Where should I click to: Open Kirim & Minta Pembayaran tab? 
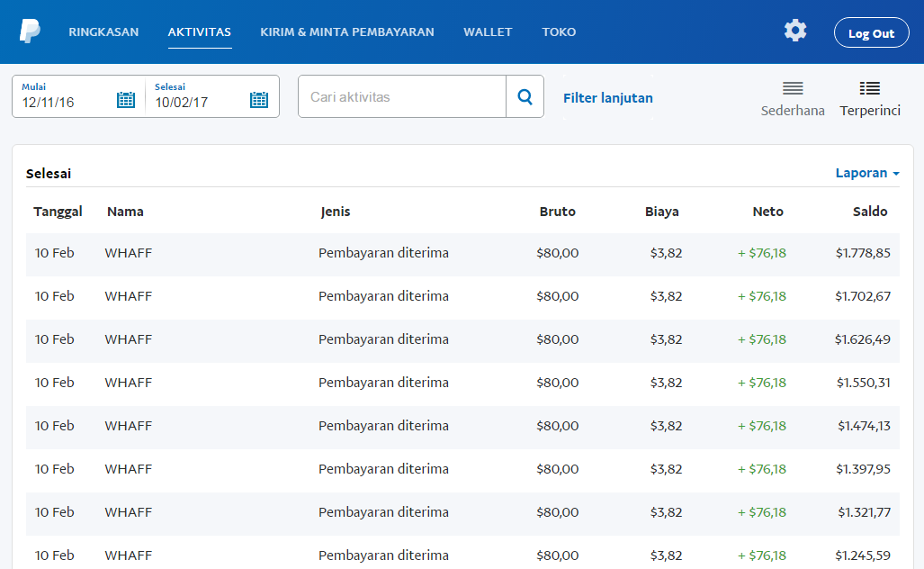347,32
